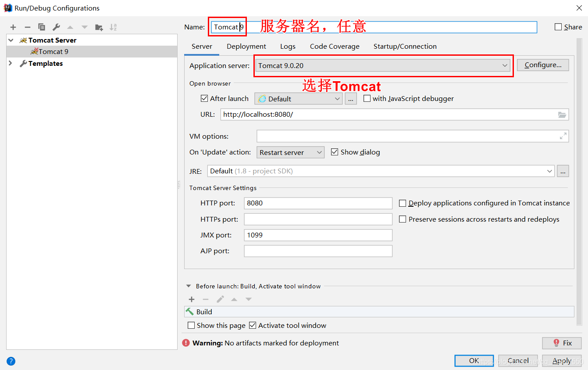Sort configurations alphabetically icon
This screenshot has width=588, height=370.
click(x=113, y=27)
